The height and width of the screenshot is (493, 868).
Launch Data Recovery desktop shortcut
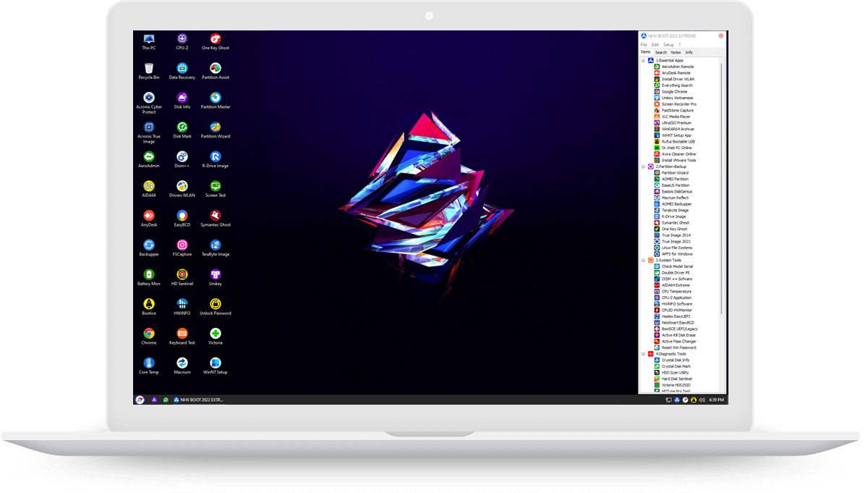(182, 70)
